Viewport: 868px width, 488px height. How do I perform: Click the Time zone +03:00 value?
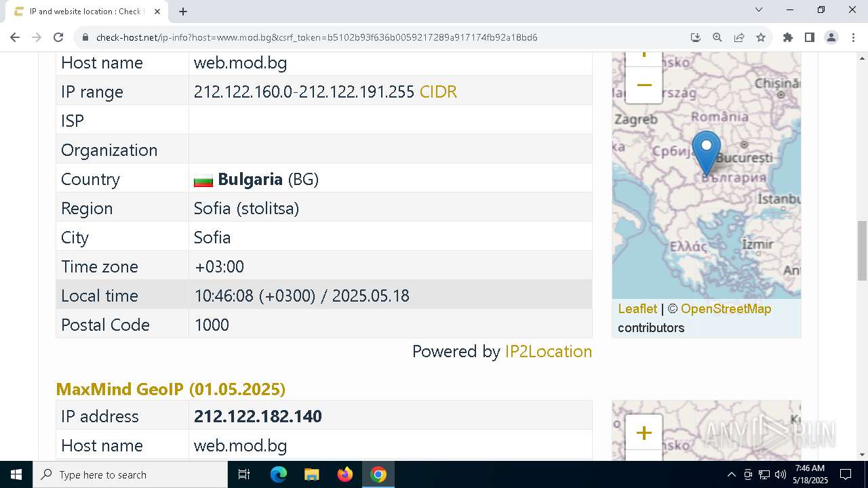(219, 266)
